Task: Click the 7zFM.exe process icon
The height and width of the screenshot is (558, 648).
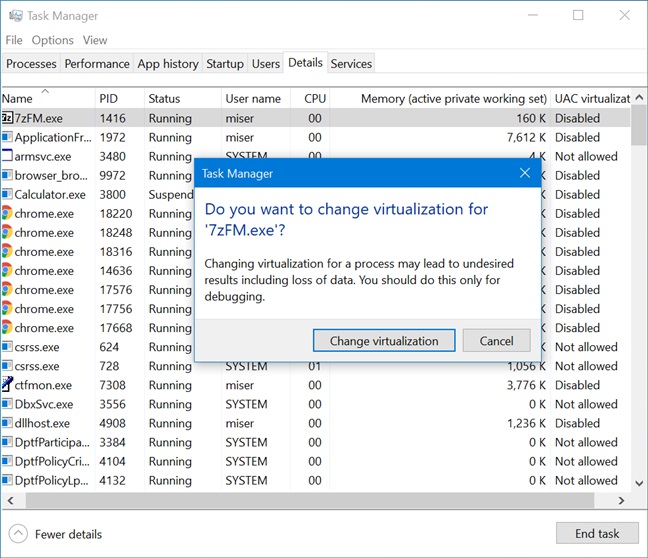Action: tap(7, 118)
